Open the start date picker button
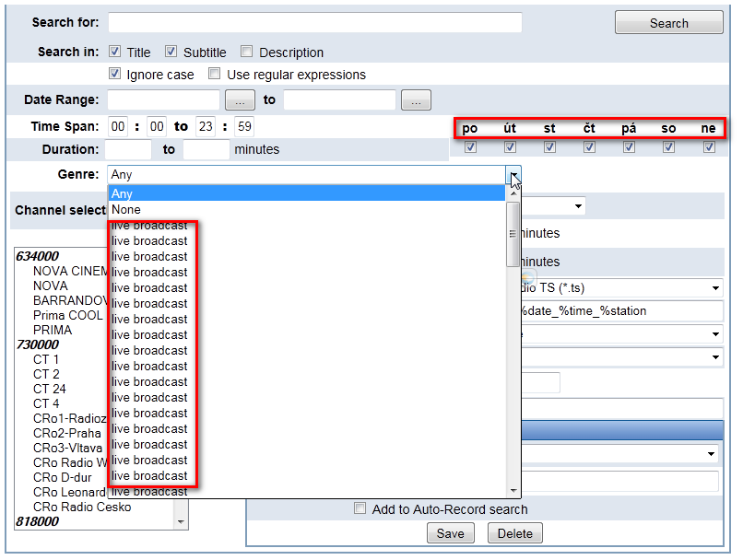Screen dimensions: 743x560 click(240, 100)
